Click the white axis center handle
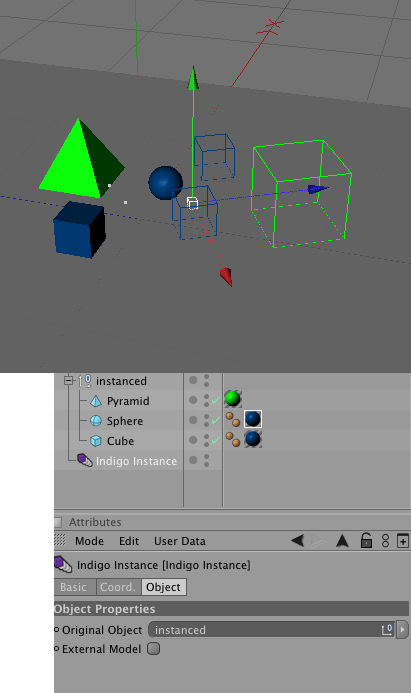The height and width of the screenshot is (693, 411). (192, 203)
